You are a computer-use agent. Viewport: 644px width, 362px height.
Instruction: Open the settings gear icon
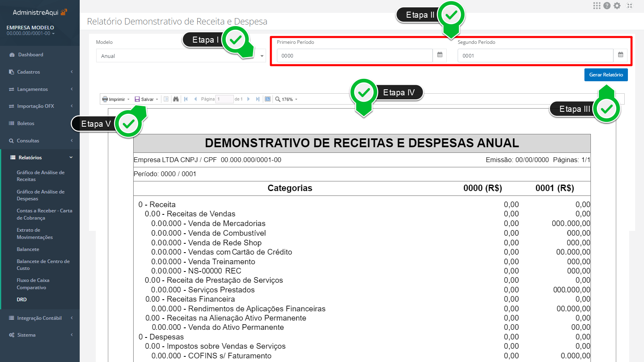617,6
